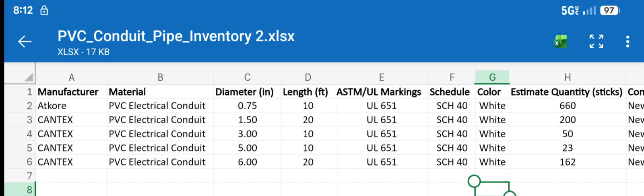Tap the file title PVC_Conduit_Pipe_Inventory 2.xlsx
644x196 pixels.
tap(176, 36)
